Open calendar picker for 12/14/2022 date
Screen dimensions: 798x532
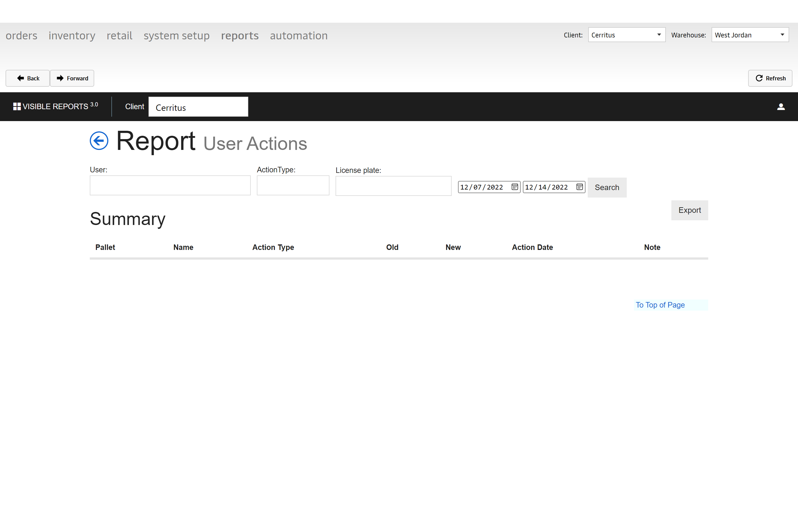pos(579,187)
